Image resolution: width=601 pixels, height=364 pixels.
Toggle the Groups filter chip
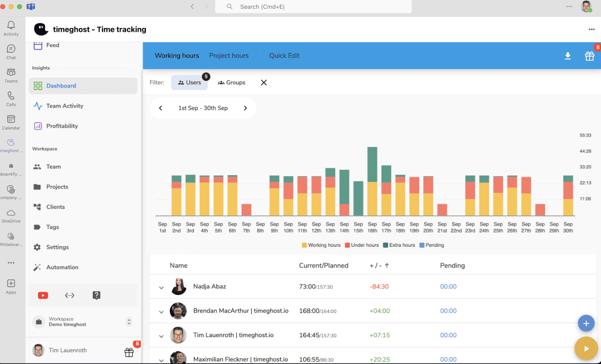(x=231, y=83)
